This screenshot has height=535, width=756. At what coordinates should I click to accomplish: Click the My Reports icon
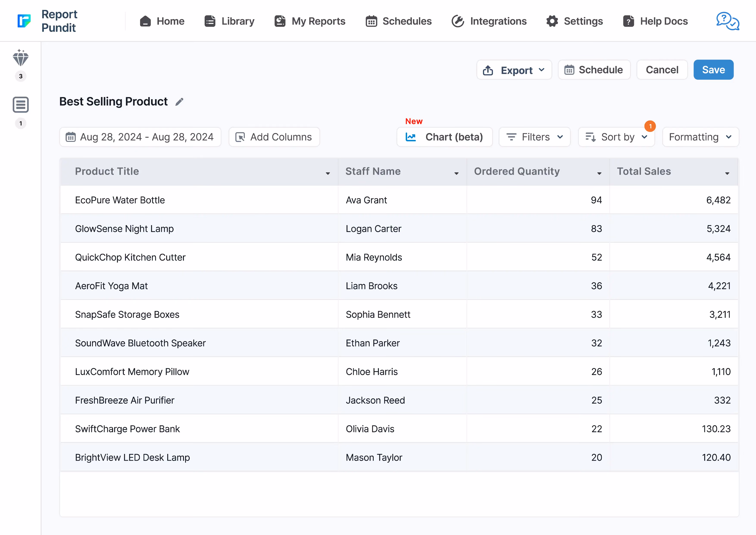point(280,21)
